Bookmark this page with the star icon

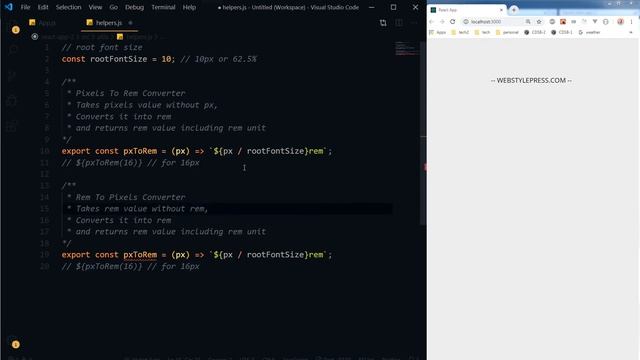(x=539, y=22)
